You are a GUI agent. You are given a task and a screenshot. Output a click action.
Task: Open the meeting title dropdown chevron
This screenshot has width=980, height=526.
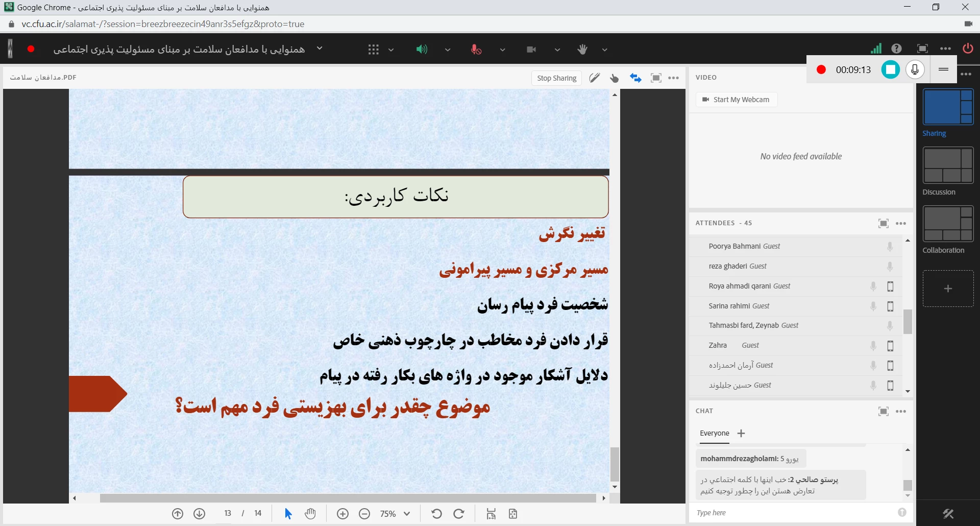[x=320, y=49]
